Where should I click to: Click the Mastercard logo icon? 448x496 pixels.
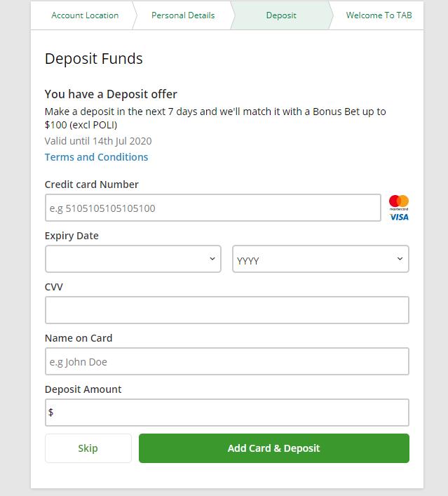click(x=399, y=202)
